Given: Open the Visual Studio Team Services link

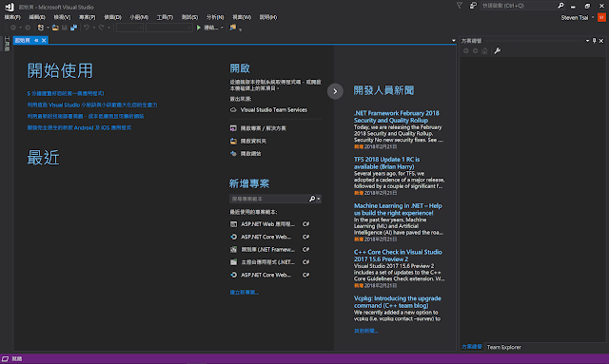Looking at the screenshot, I should tap(273, 110).
